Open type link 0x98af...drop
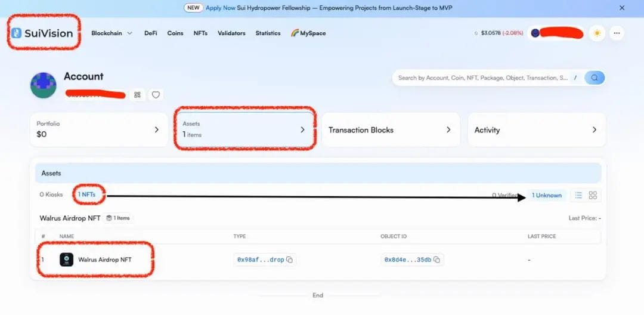 (x=261, y=260)
